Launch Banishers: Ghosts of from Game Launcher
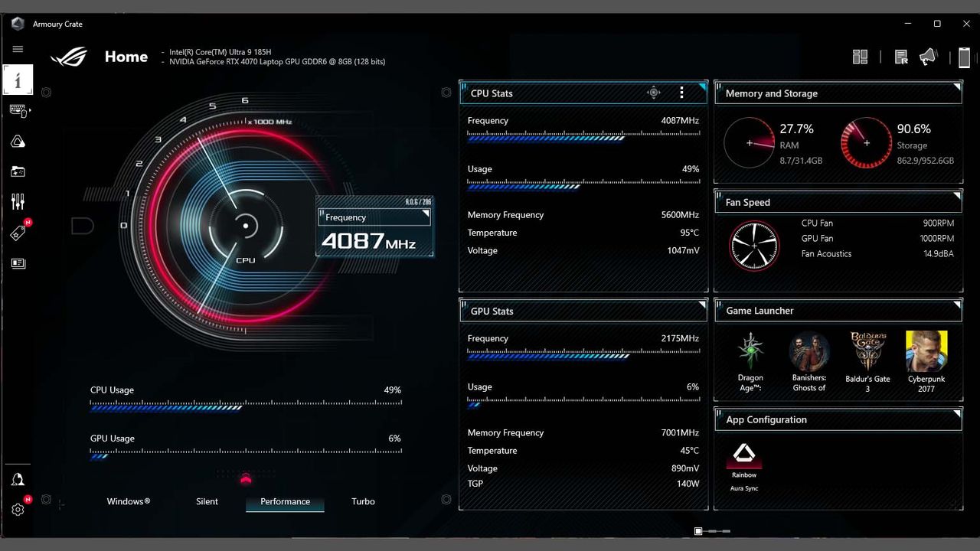 click(809, 362)
